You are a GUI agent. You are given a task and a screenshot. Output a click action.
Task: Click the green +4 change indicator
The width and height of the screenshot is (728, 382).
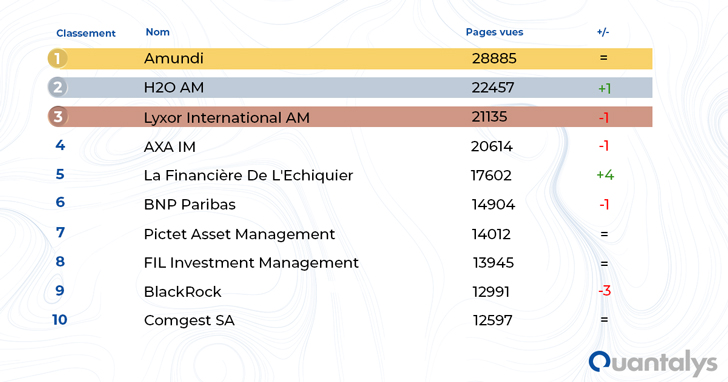pos(605,175)
